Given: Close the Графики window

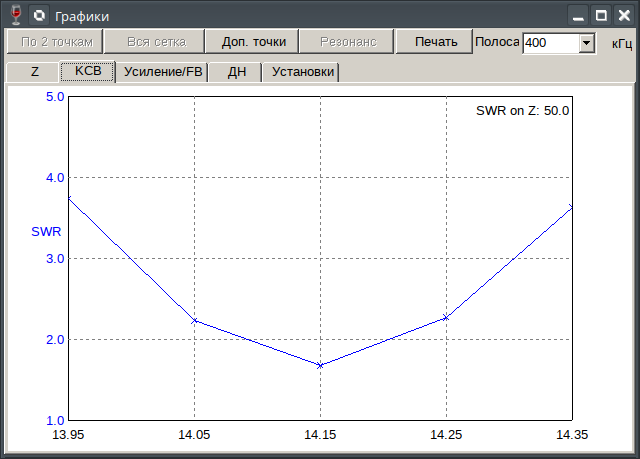Looking at the screenshot, I should click(623, 16).
